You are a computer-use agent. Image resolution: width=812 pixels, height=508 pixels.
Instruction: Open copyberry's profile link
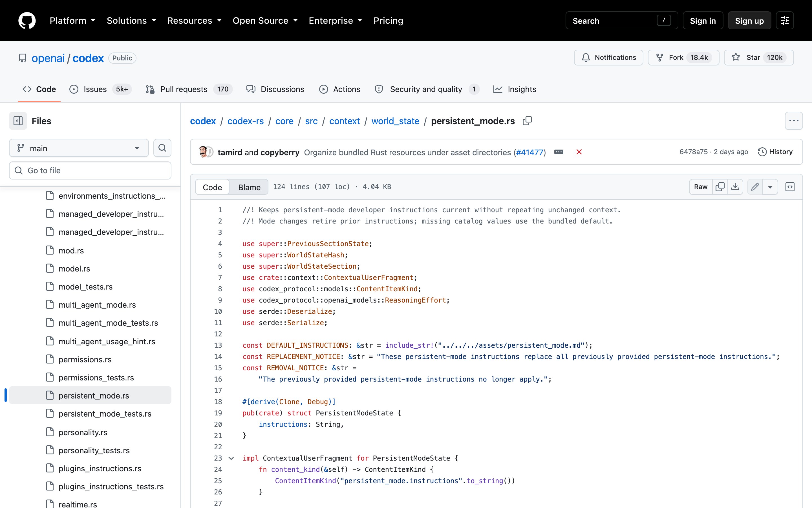point(280,152)
